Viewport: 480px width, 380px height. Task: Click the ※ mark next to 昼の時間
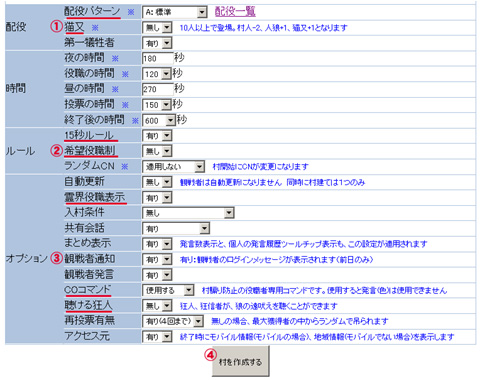pos(115,89)
